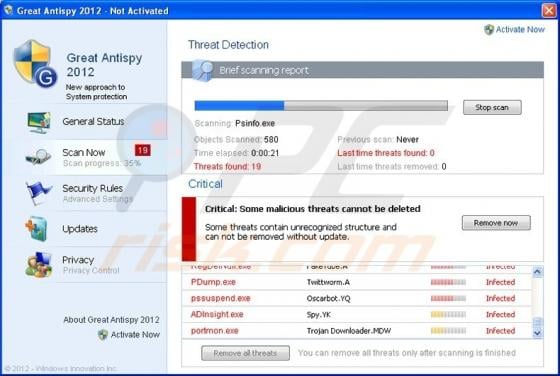560x376 pixels.
Task: Click shield icon beside top Activate Now
Action: click(489, 30)
